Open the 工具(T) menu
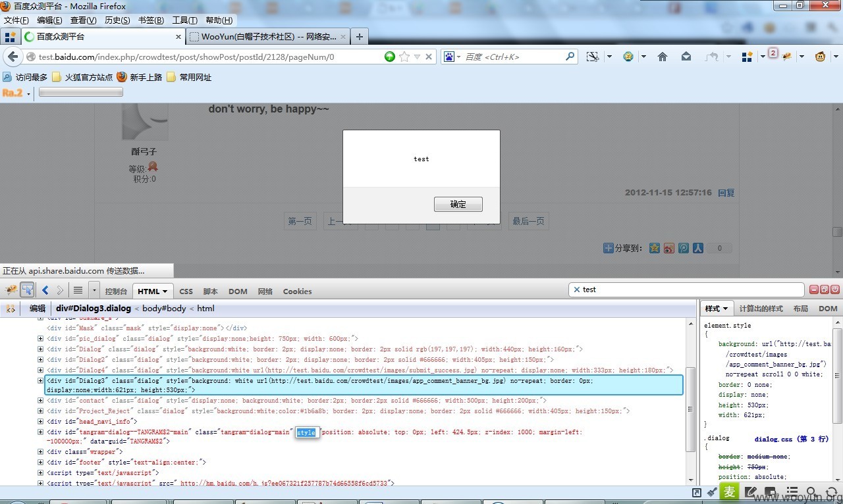 point(184,20)
